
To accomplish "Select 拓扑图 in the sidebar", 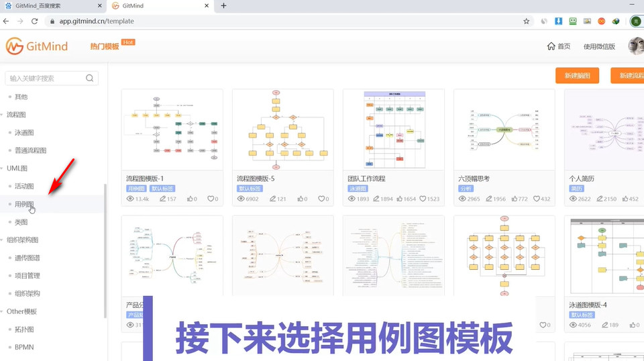I will coord(24,329).
